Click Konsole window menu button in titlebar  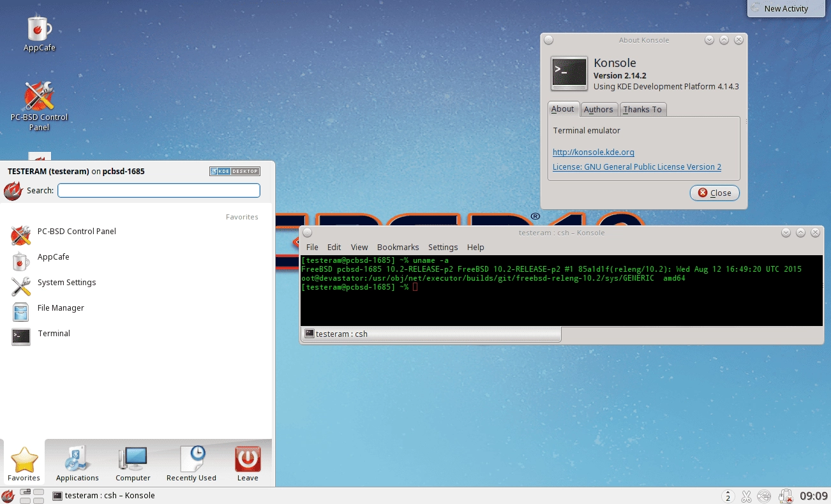point(308,233)
